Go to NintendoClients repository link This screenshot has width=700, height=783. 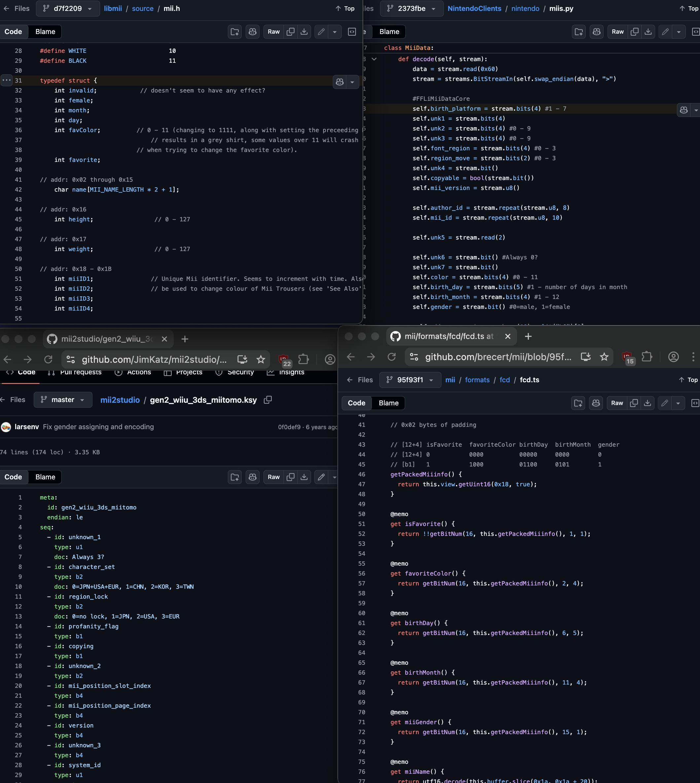tap(474, 9)
